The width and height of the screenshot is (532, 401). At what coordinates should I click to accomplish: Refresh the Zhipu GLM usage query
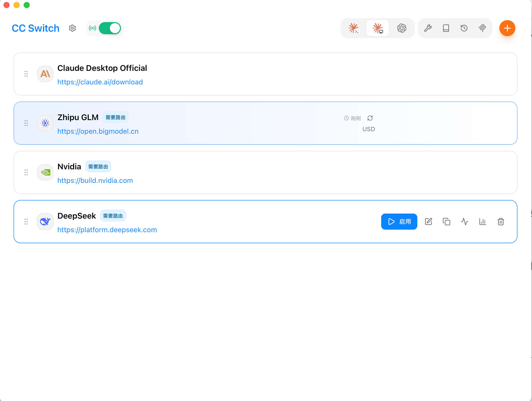370,118
